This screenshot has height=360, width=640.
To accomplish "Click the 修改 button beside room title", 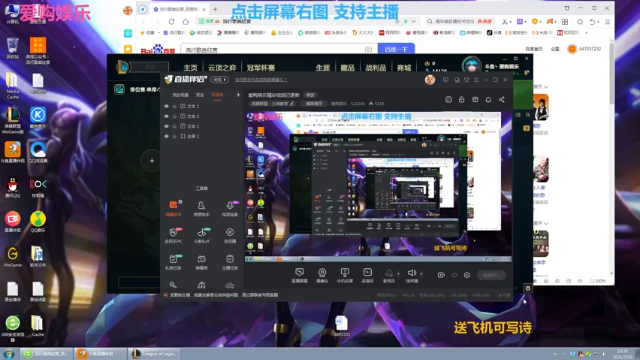I will (x=310, y=95).
